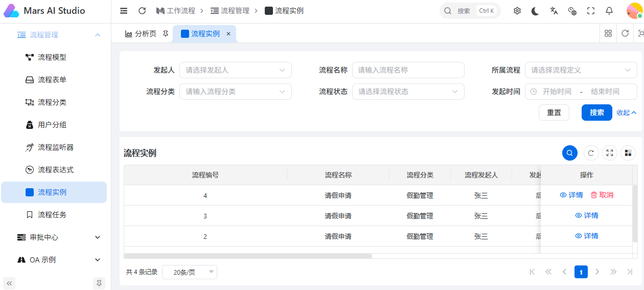Open the settings gear icon

coord(517,11)
